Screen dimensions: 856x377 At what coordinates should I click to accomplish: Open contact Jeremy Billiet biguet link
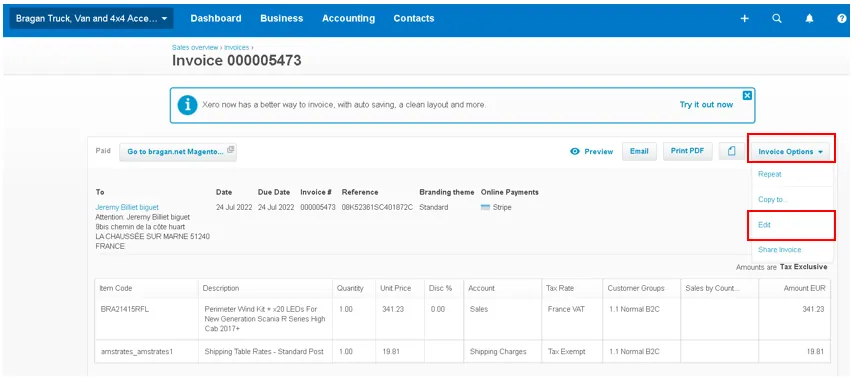[127, 207]
